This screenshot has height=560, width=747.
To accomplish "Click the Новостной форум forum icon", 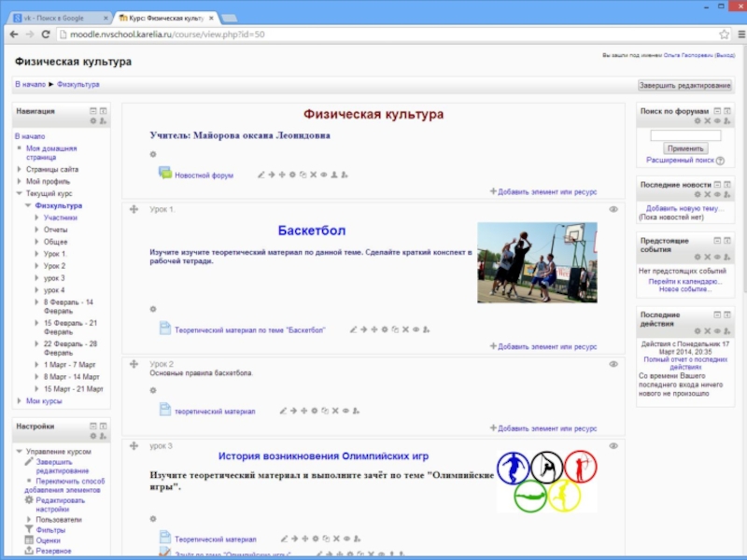I will [165, 174].
